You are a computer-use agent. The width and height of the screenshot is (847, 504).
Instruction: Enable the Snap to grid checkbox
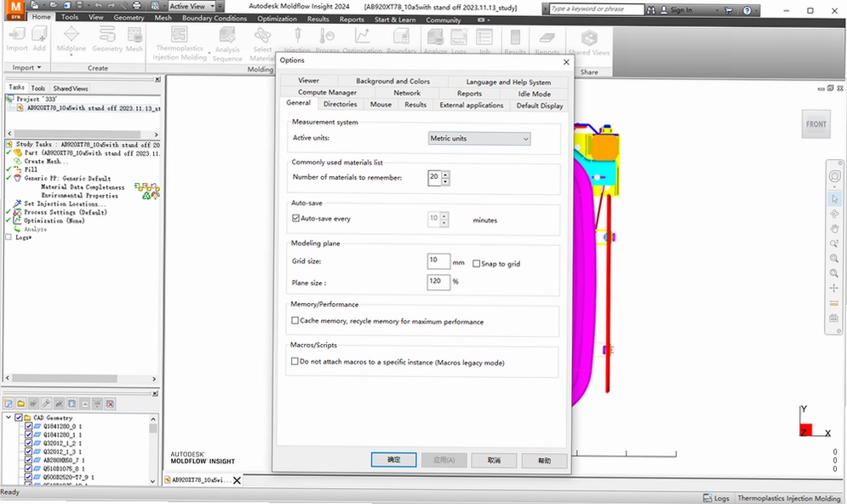click(476, 264)
